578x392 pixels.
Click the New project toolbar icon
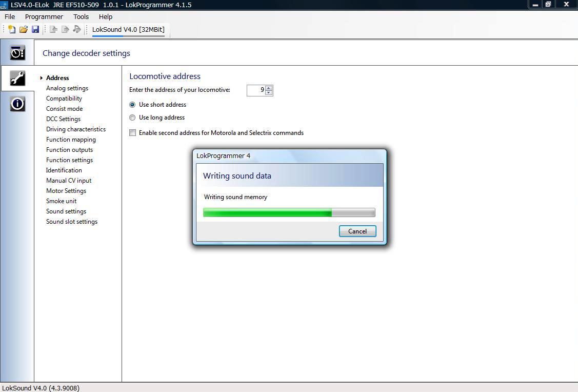12,29
